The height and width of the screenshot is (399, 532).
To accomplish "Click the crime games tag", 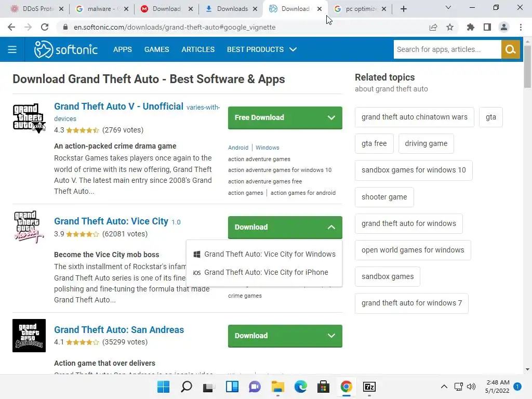I will coord(245,296).
